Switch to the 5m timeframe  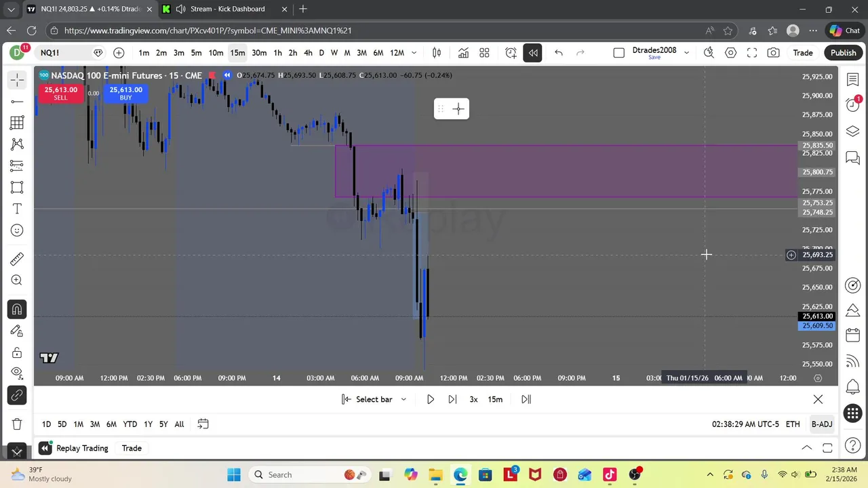coord(196,53)
